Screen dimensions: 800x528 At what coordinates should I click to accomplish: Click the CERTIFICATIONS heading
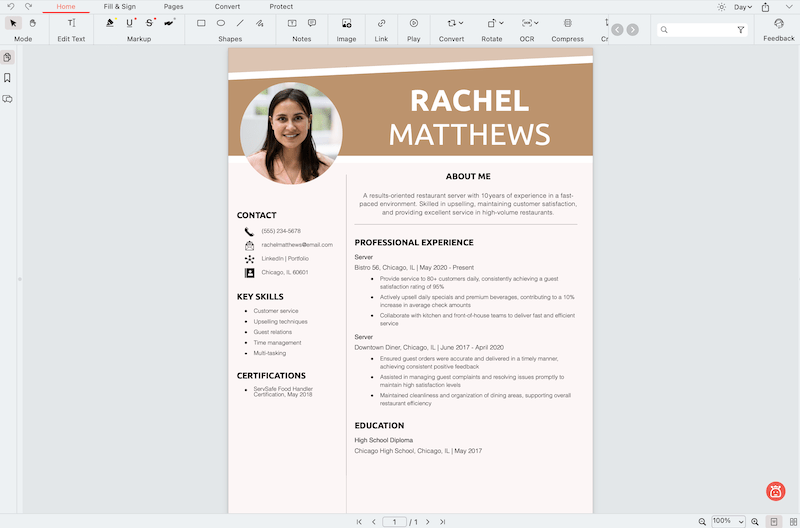[x=271, y=375]
